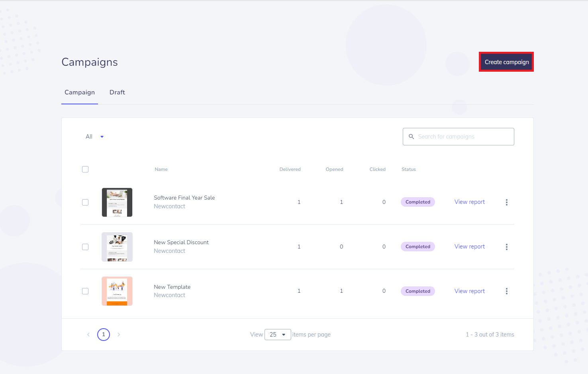Viewport: 588px width, 374px height.
Task: View report for New Special Discount
Action: point(470,247)
